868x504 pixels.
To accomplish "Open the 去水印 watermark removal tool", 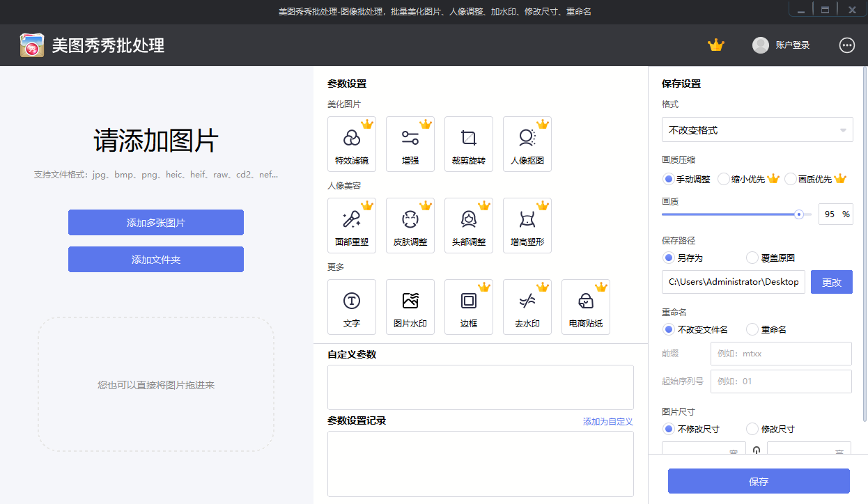I will (x=527, y=307).
